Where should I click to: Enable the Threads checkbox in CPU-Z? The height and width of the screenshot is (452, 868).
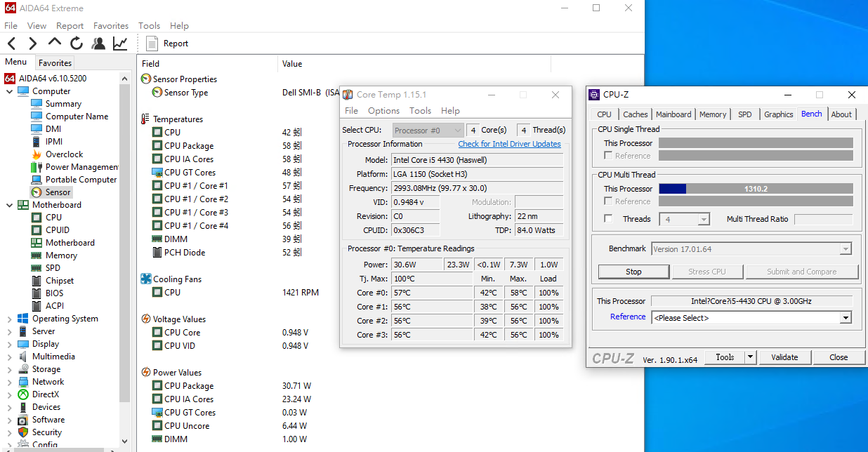[608, 219]
